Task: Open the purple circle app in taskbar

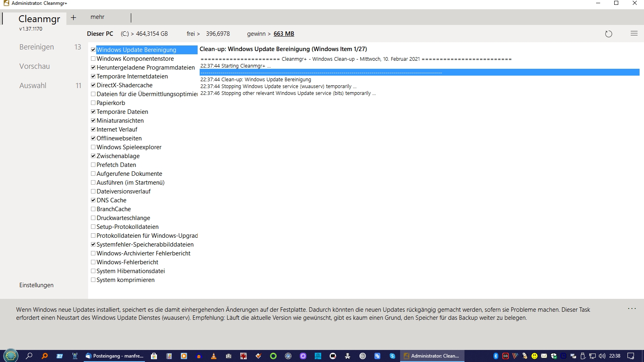Action: pyautogui.click(x=303, y=356)
